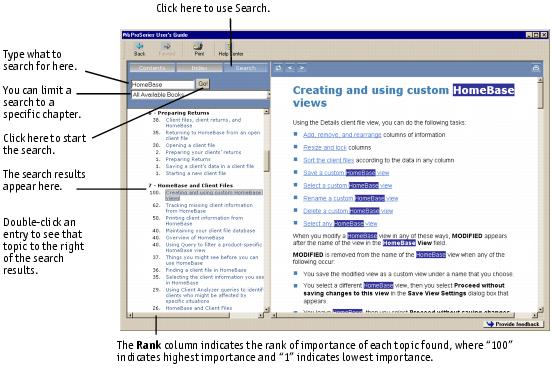This screenshot has width=552, height=373.
Task: Open the All Available Books dropdown
Action: [200, 95]
